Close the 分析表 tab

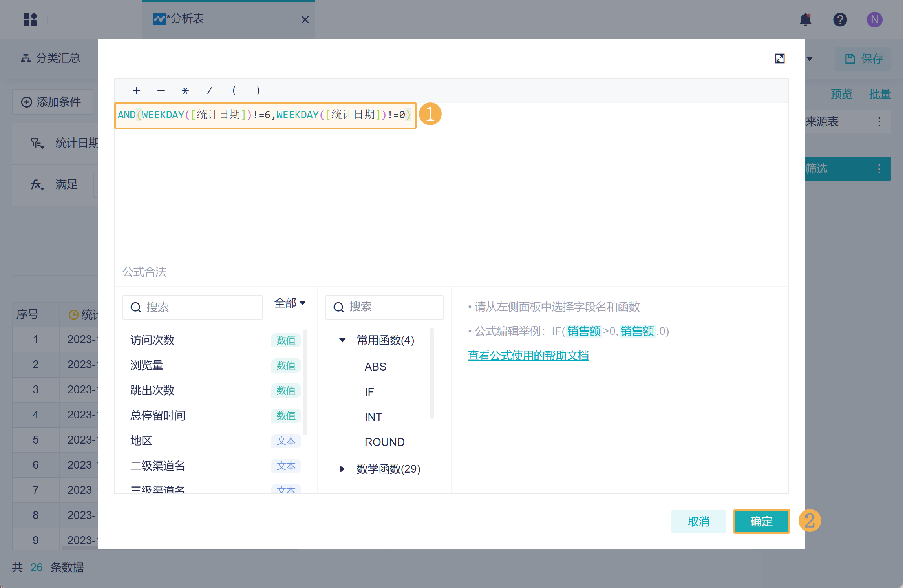point(305,20)
